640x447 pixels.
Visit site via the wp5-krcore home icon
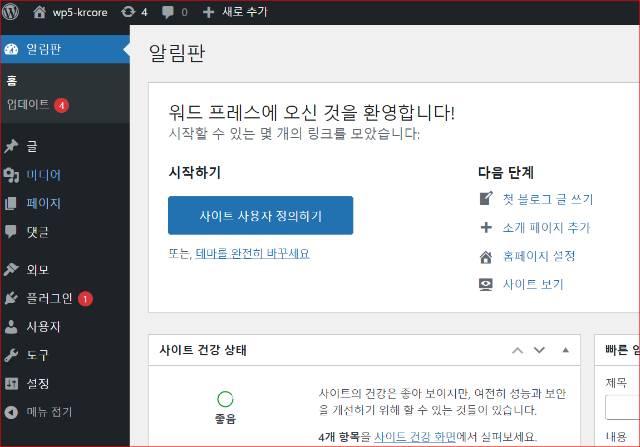click(x=39, y=12)
